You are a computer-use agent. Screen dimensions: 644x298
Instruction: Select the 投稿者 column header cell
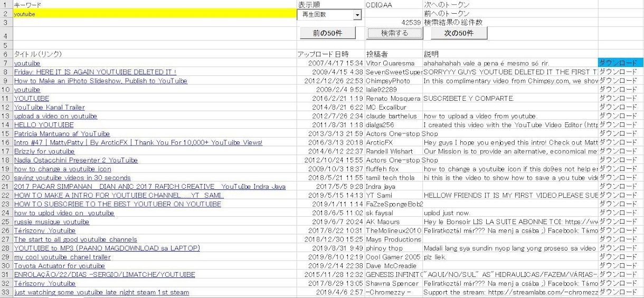tap(394, 54)
